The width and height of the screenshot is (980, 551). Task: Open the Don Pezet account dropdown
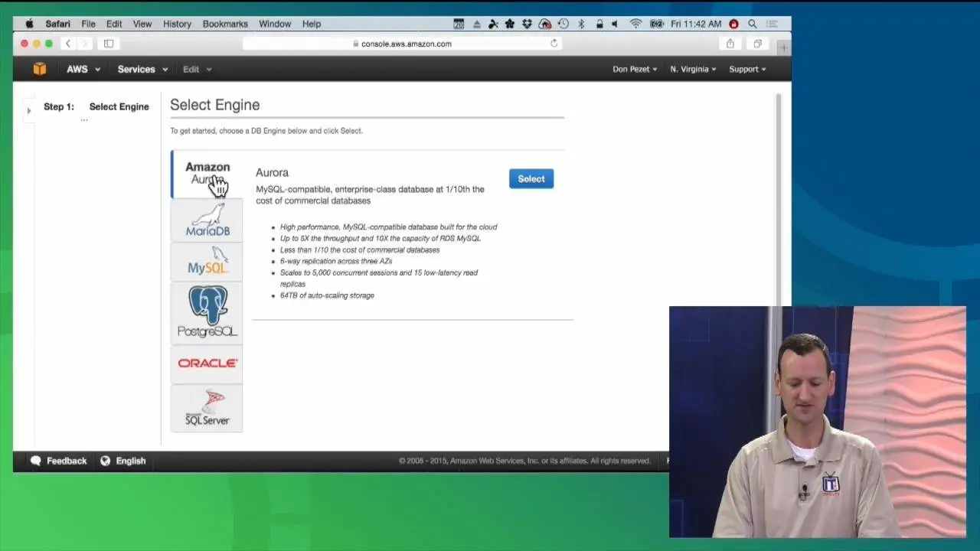click(x=635, y=69)
